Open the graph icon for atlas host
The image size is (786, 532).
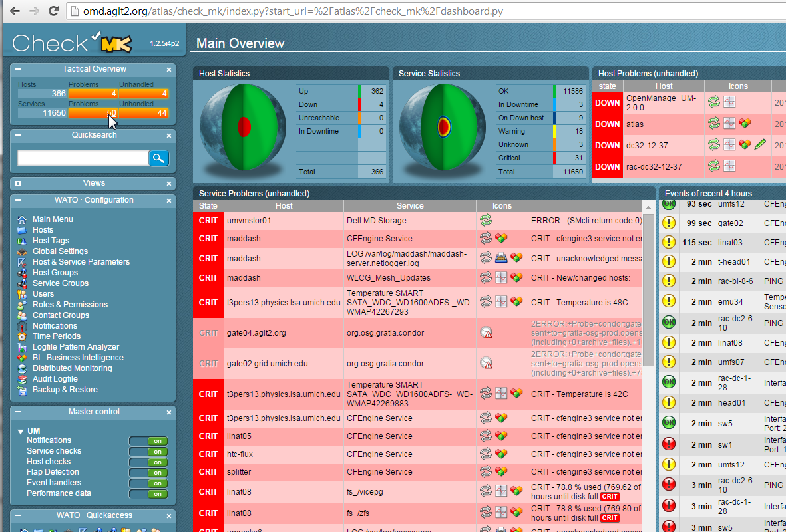point(729,123)
